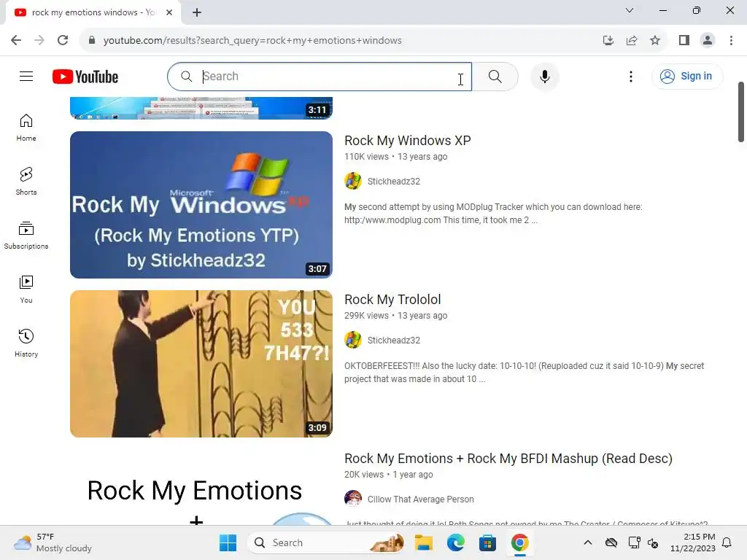
Task: Click the address bar URL
Action: coord(252,41)
